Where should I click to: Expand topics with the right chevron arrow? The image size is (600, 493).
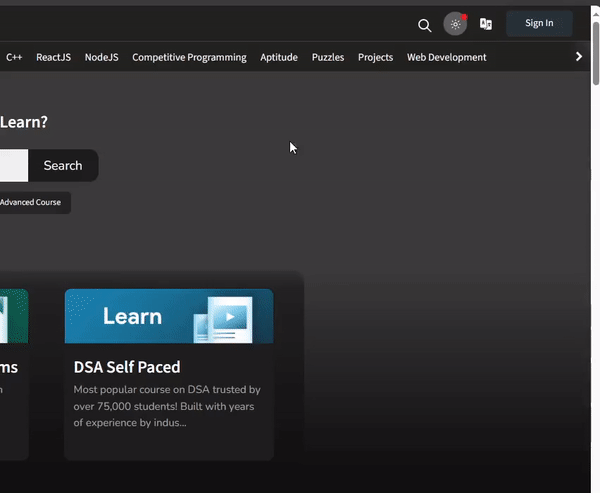pos(579,57)
